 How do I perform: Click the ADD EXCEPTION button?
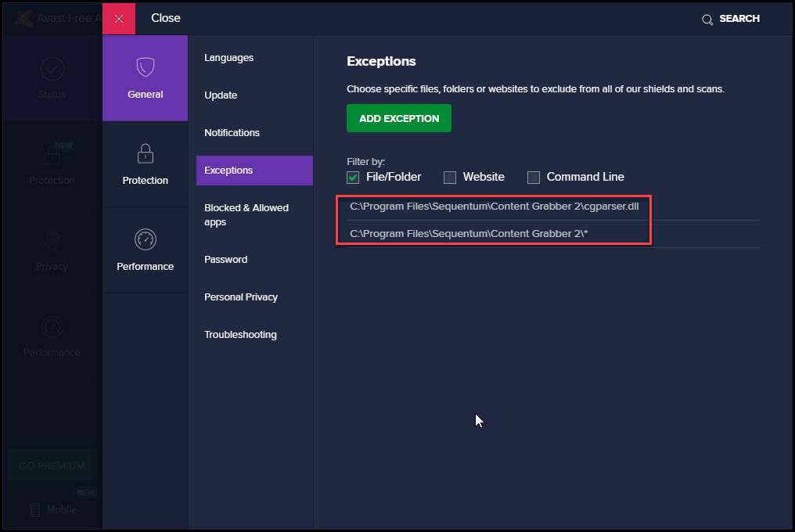tap(398, 118)
